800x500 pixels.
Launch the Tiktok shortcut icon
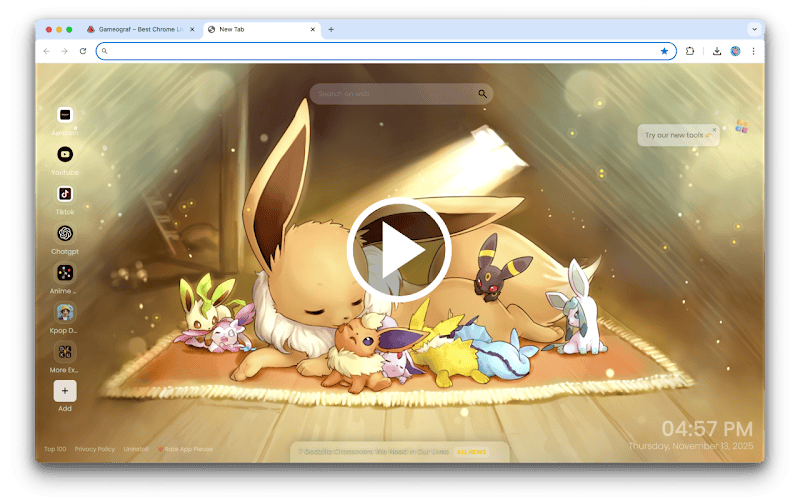pyautogui.click(x=65, y=194)
